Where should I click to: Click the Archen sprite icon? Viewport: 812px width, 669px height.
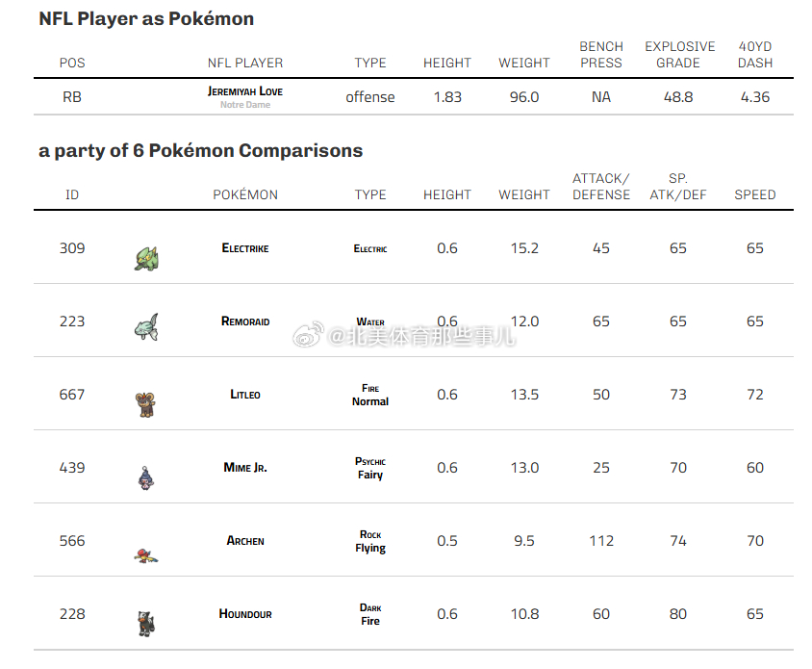146,556
